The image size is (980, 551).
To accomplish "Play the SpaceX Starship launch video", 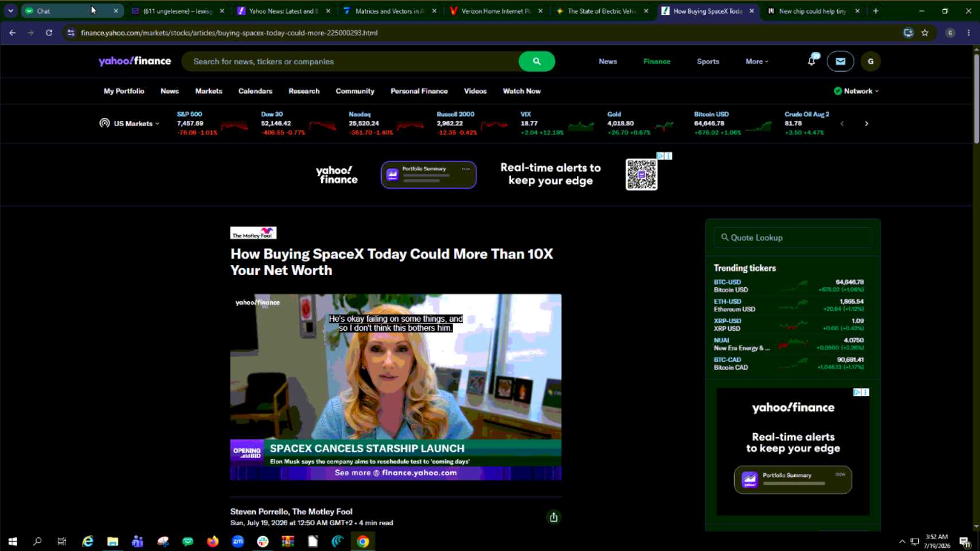I will (396, 387).
